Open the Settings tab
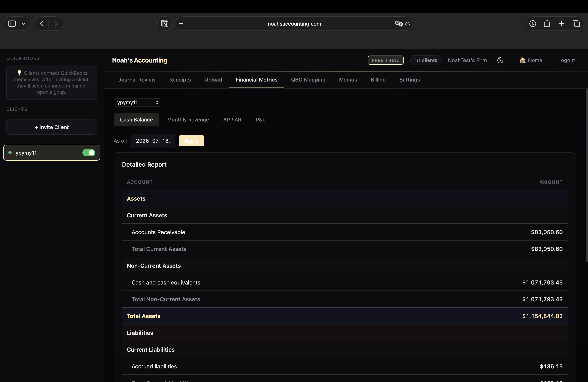Image resolution: width=588 pixels, height=382 pixels. (409, 80)
